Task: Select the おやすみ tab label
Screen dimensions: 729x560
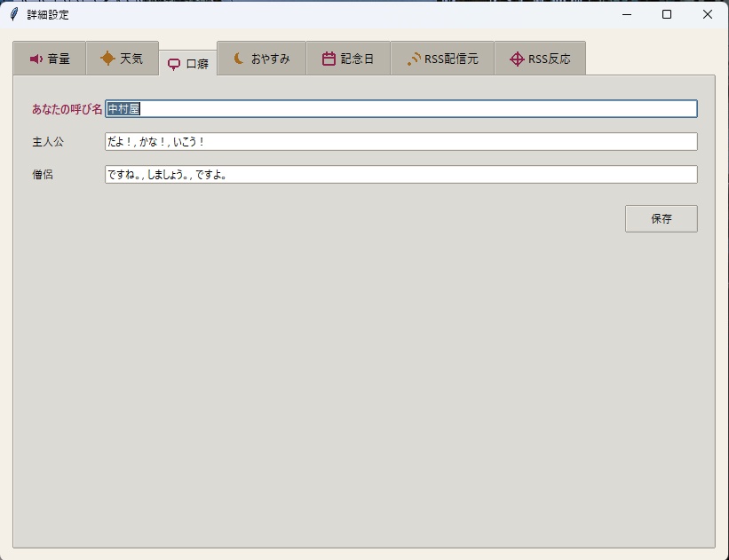Action: click(x=271, y=59)
